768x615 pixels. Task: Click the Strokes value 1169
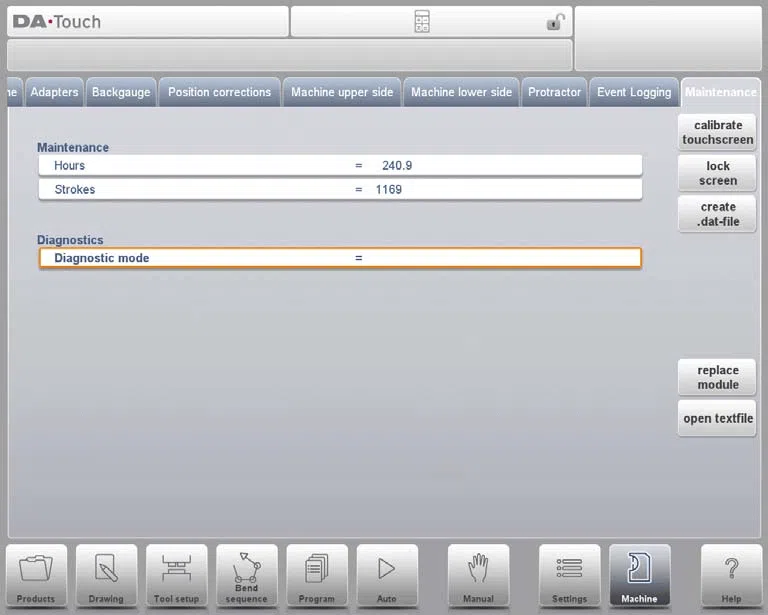click(389, 189)
